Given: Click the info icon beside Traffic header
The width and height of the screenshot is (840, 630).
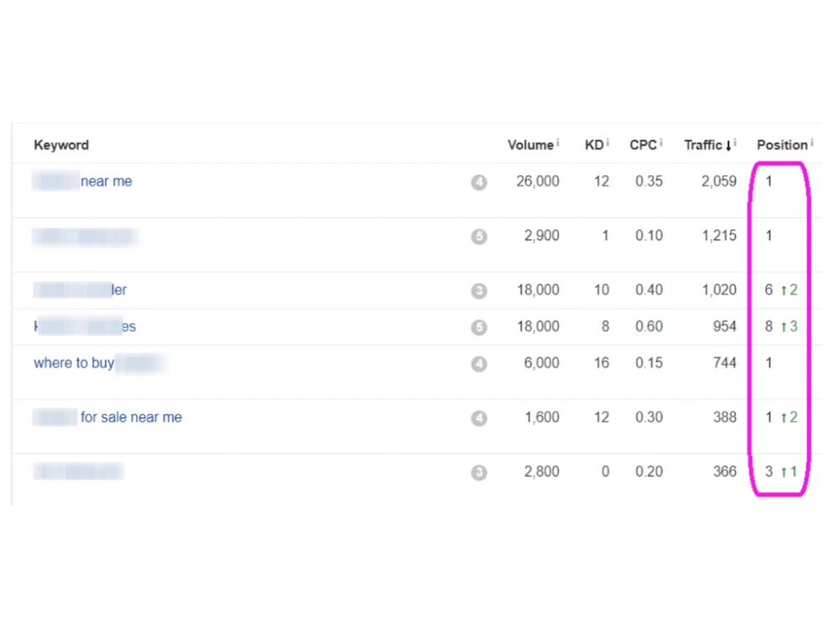Looking at the screenshot, I should click(735, 143).
